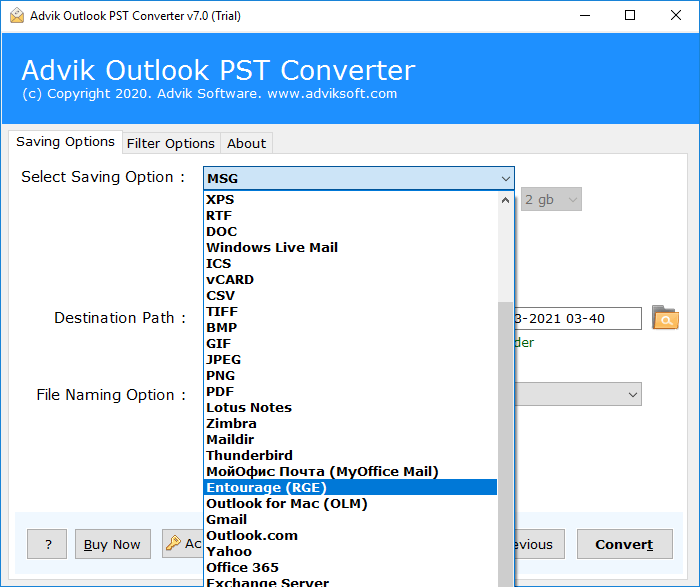700x587 pixels.
Task: Click the question mark help button
Action: tap(47, 544)
